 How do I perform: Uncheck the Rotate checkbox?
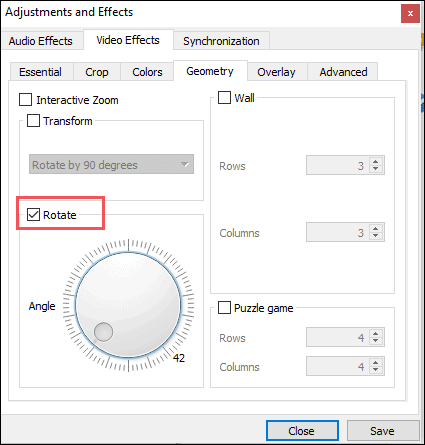(33, 215)
